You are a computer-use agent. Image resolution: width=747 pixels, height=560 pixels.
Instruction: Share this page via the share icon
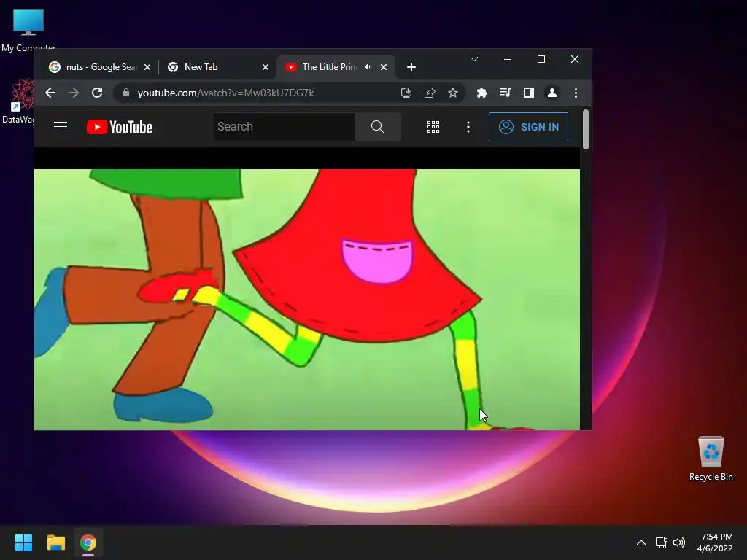point(430,93)
